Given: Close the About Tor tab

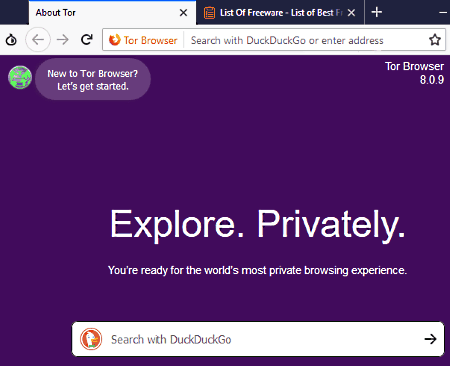Looking at the screenshot, I should point(183,13).
